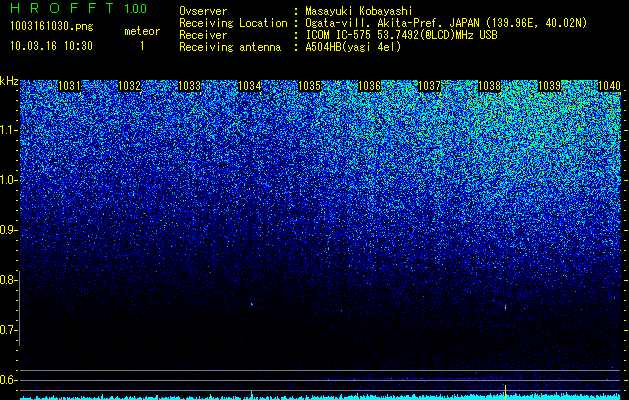Click the 1033 time marker
The image size is (629, 400).
point(189,86)
